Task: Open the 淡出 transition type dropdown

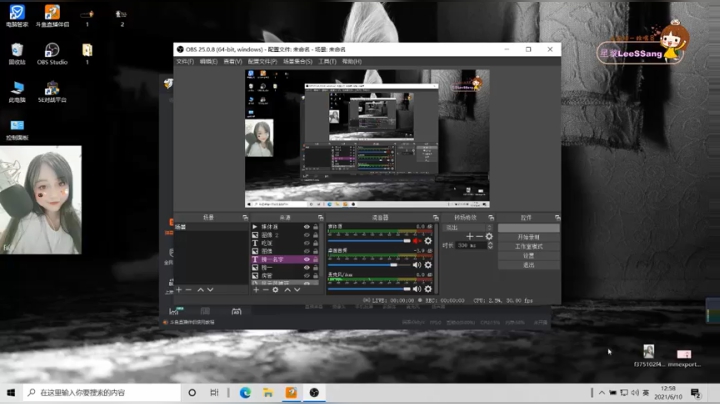Action: pyautogui.click(x=468, y=227)
